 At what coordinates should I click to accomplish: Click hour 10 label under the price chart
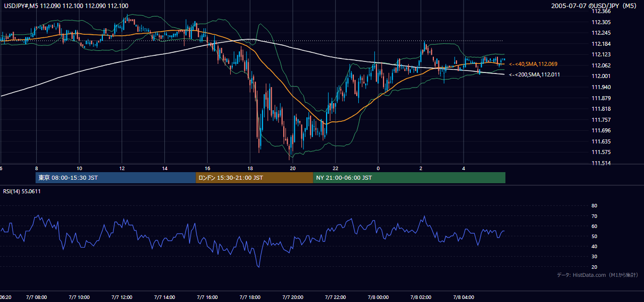pos(80,168)
